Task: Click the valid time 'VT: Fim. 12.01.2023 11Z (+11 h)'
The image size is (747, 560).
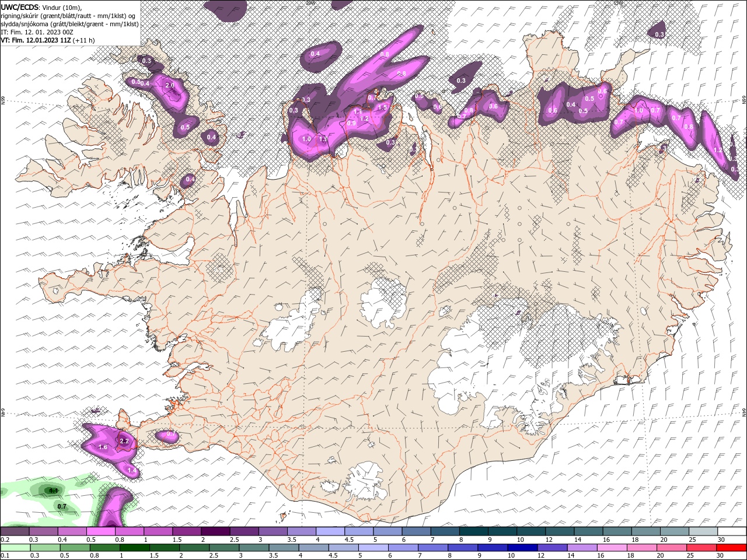Action: coord(47,40)
